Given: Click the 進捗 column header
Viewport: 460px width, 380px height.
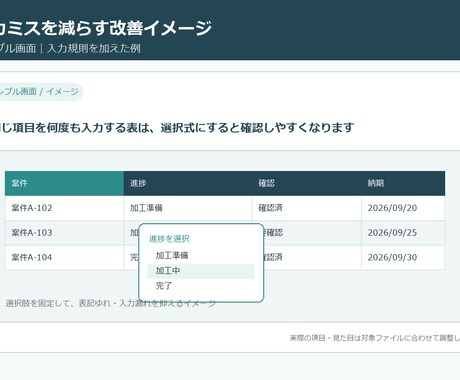Looking at the screenshot, I should coord(188,183).
